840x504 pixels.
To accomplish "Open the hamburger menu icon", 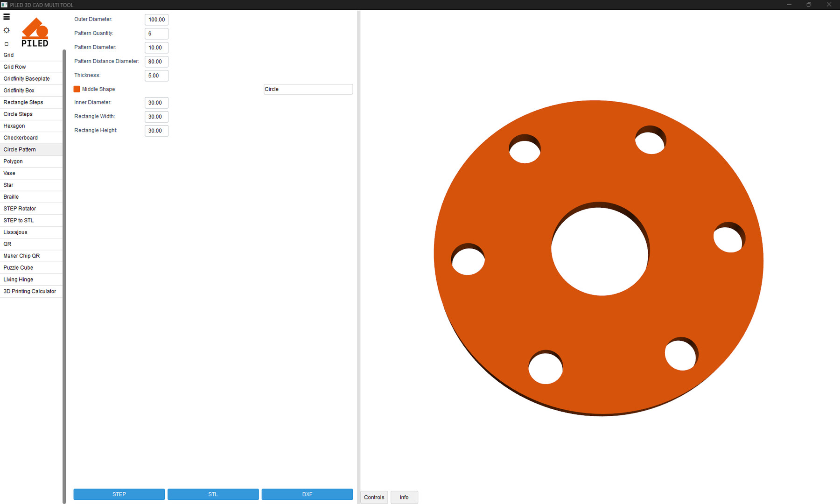I will point(7,17).
